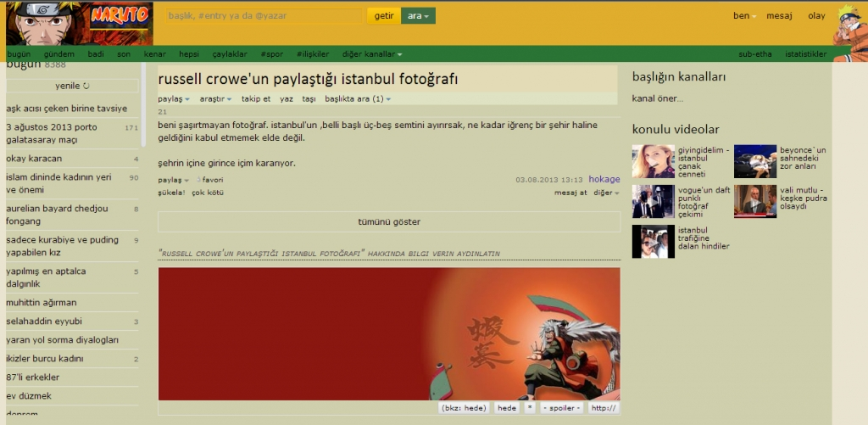Open olay in top bar

point(816,16)
